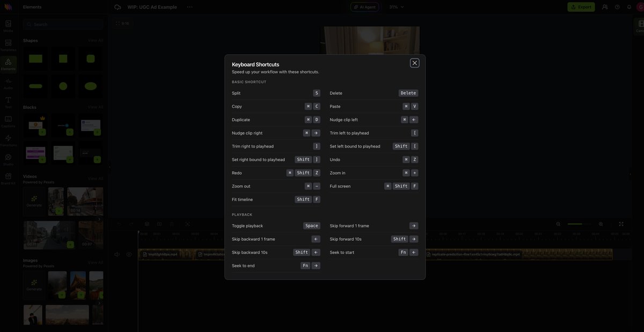The width and height of the screenshot is (644, 332).
Task: Open the notifications bell icon
Action: 629,7
